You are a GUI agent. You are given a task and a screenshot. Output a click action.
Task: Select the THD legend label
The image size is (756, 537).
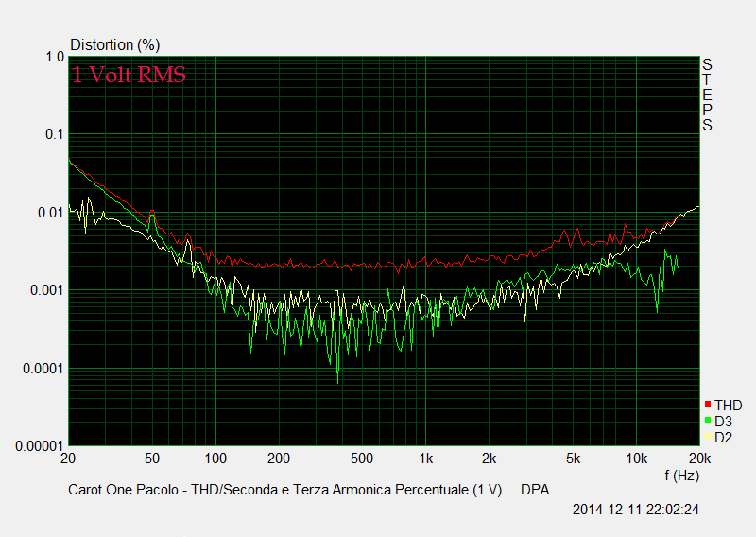[x=728, y=406]
